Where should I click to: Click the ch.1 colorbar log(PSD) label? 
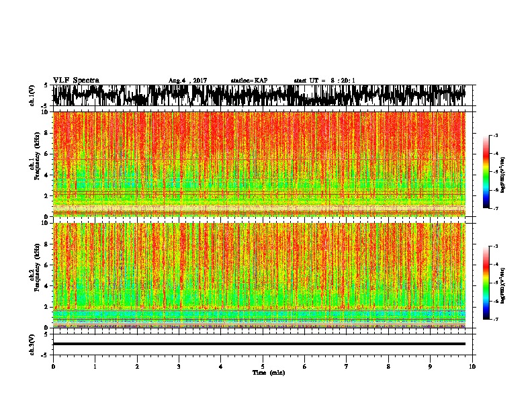click(502, 175)
